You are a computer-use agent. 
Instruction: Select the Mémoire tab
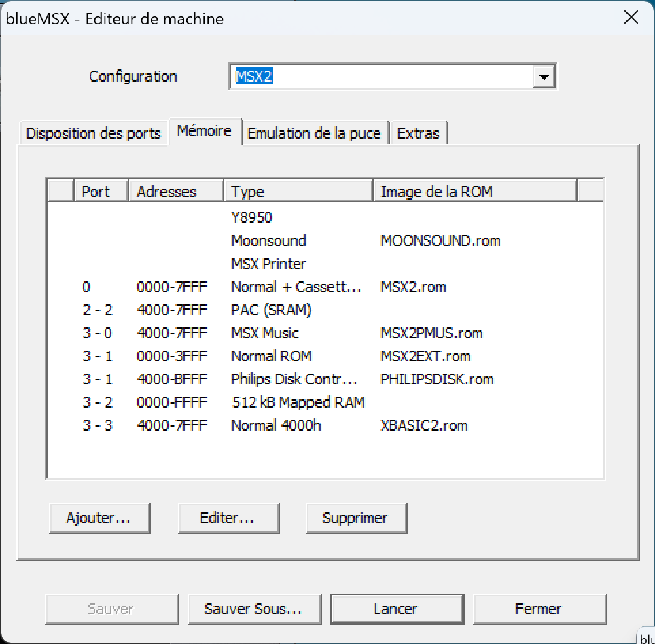click(x=205, y=131)
